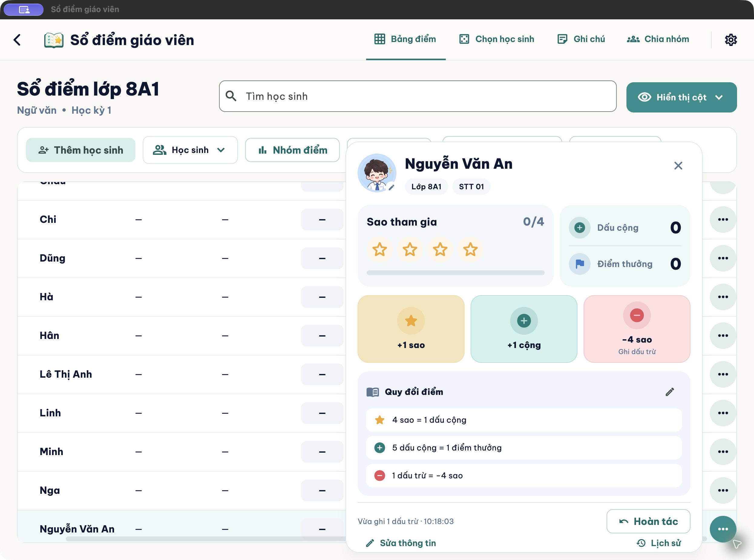Click Nguyễn Văn An's avatar picture
The width and height of the screenshot is (754, 560).
[x=377, y=173]
